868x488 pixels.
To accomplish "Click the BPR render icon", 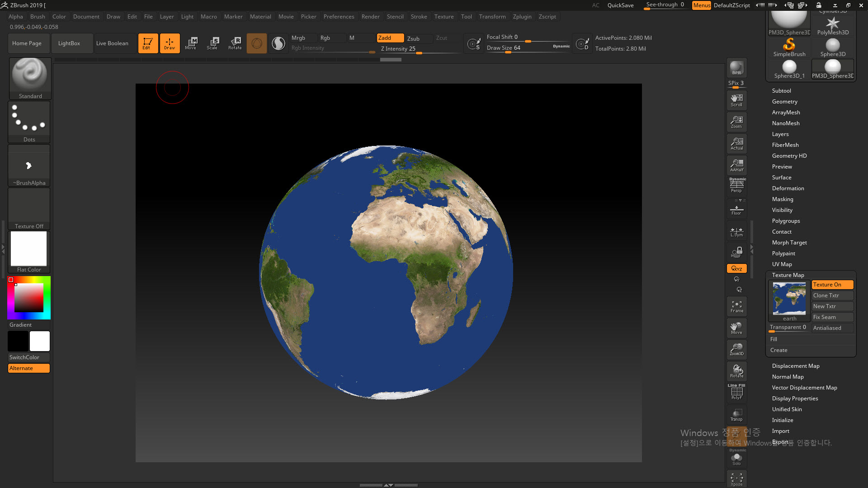I will [736, 68].
